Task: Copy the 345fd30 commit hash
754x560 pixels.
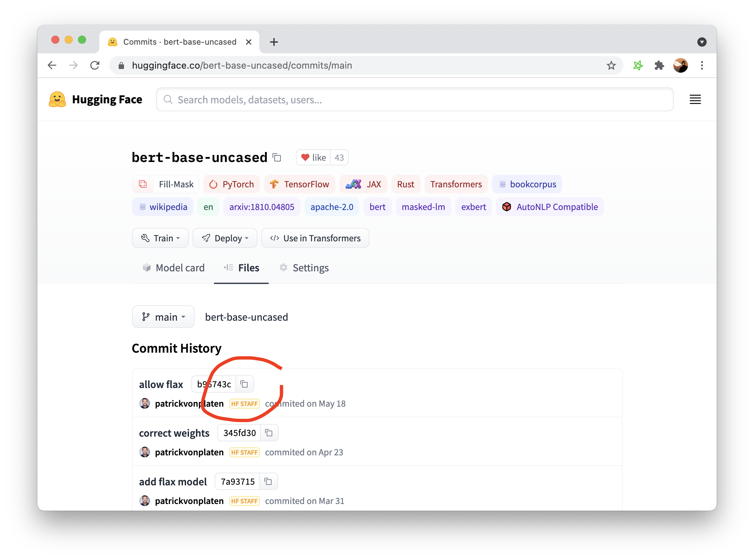Action: coord(269,433)
